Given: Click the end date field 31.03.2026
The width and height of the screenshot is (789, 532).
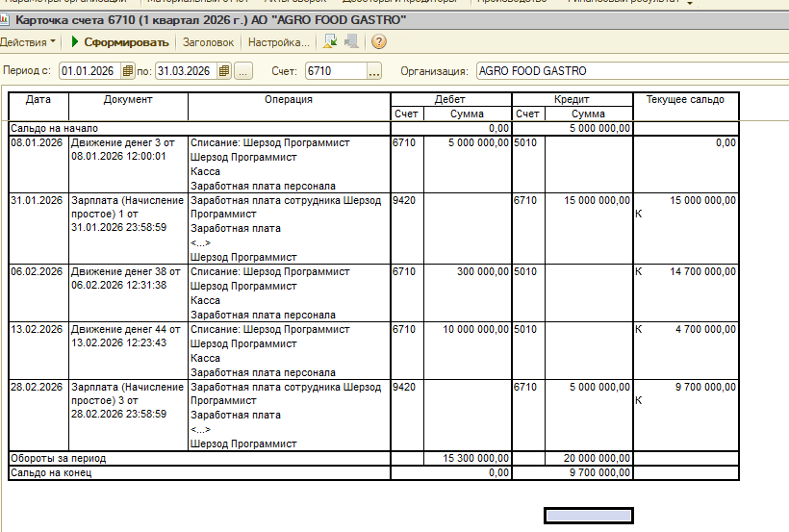Looking at the screenshot, I should click(x=186, y=71).
